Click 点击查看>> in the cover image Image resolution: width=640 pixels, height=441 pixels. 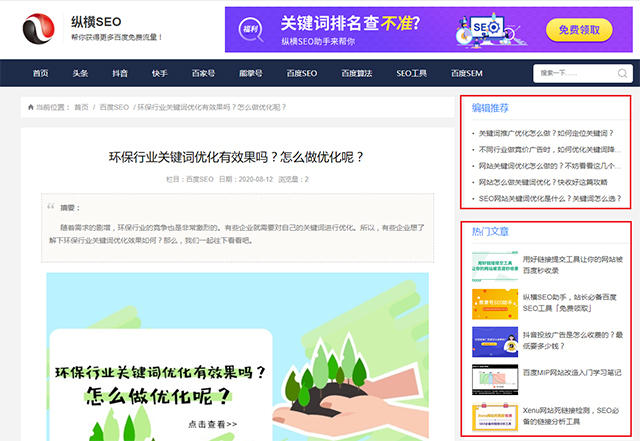pos(213,424)
